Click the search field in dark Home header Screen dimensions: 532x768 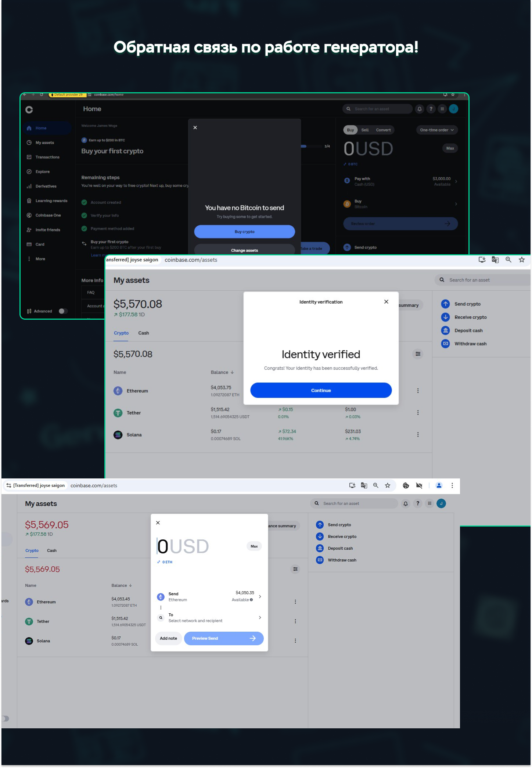pyautogui.click(x=378, y=109)
